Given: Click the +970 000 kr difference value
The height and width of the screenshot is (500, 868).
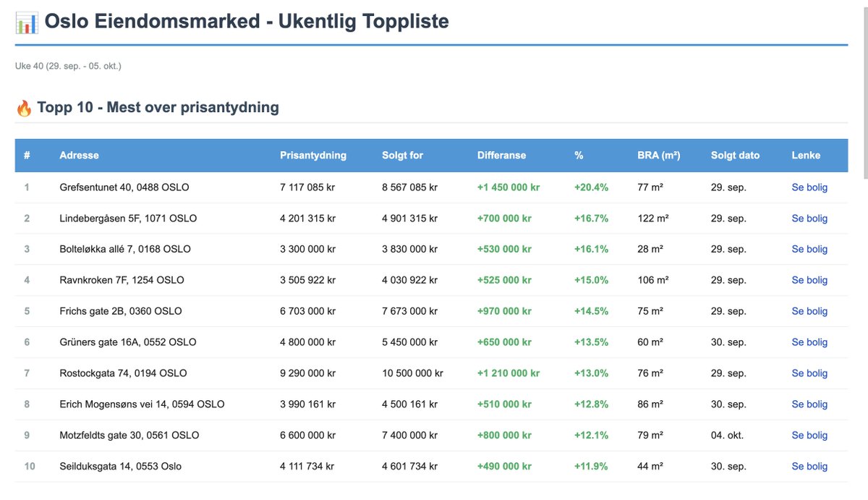Looking at the screenshot, I should tap(504, 311).
